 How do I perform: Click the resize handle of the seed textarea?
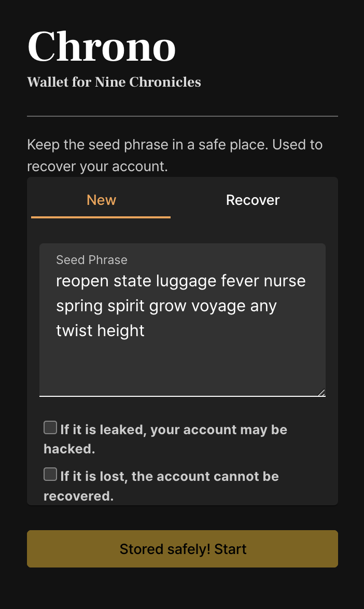tap(321, 393)
